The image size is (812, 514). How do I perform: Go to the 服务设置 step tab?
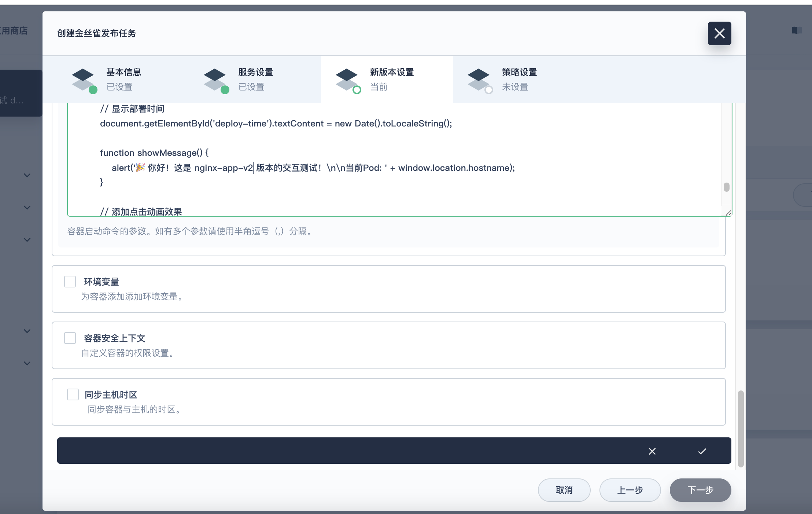coord(255,79)
